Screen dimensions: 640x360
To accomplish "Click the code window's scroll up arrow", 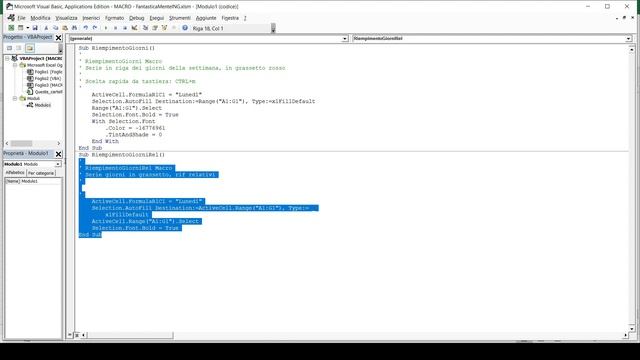I will click(631, 49).
